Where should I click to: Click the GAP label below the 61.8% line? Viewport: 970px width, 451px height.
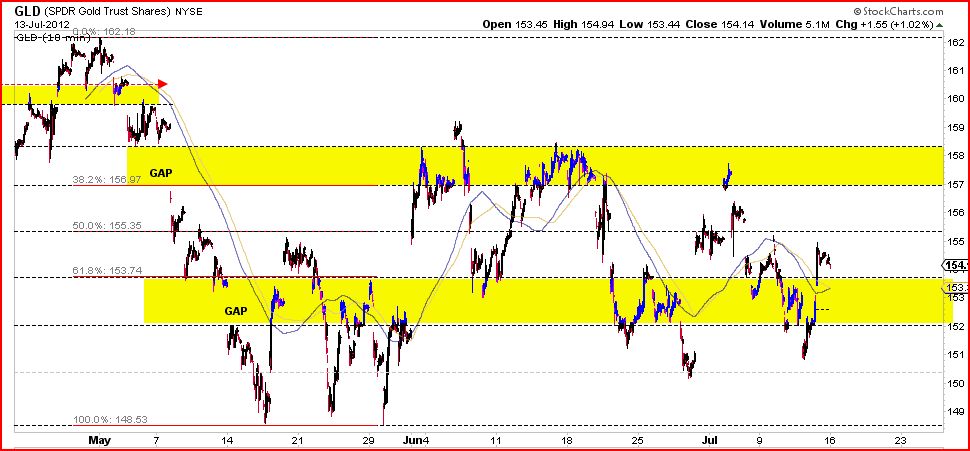[236, 311]
